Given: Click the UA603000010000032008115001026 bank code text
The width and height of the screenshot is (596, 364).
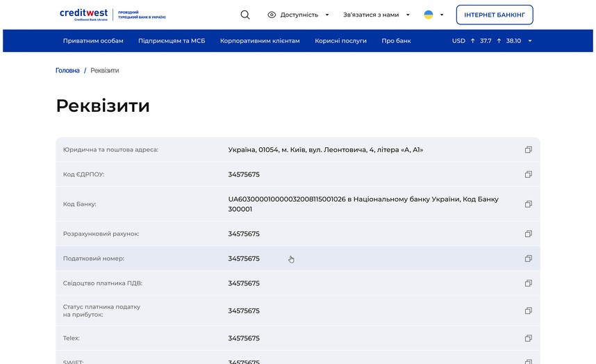Looking at the screenshot, I should [x=287, y=199].
